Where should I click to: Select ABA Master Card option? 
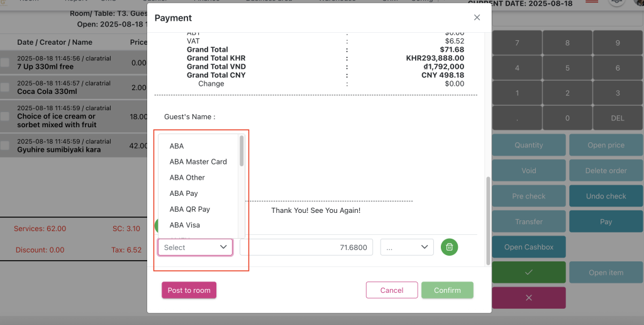pos(198,162)
